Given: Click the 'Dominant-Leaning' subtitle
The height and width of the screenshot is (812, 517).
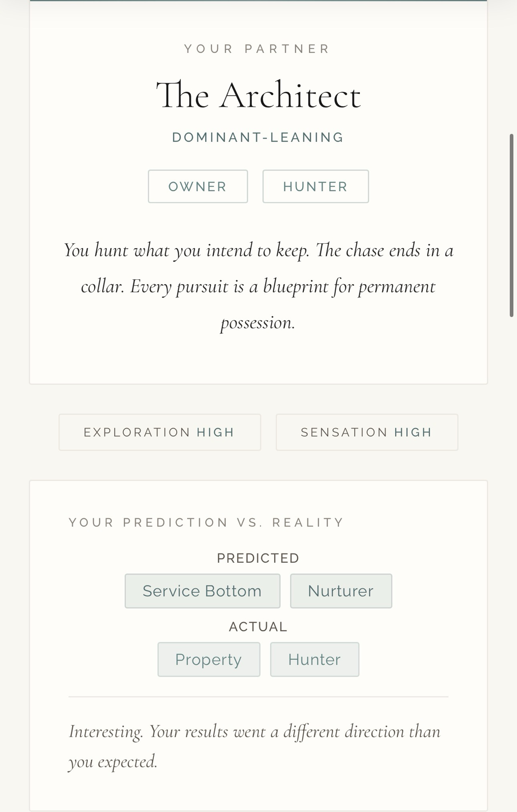Looking at the screenshot, I should click(x=258, y=137).
